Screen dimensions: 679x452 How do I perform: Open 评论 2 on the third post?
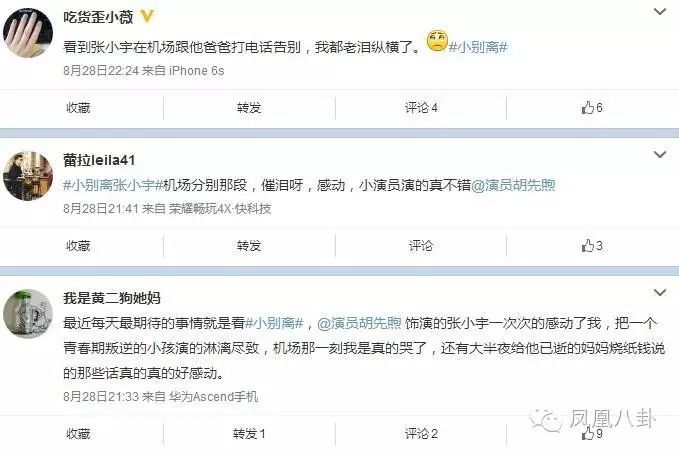coord(421,433)
